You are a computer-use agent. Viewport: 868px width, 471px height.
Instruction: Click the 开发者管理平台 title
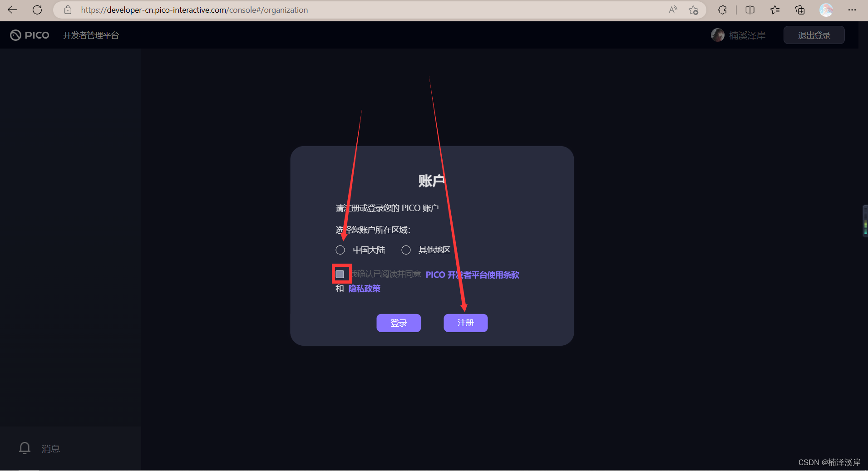pyautogui.click(x=91, y=35)
